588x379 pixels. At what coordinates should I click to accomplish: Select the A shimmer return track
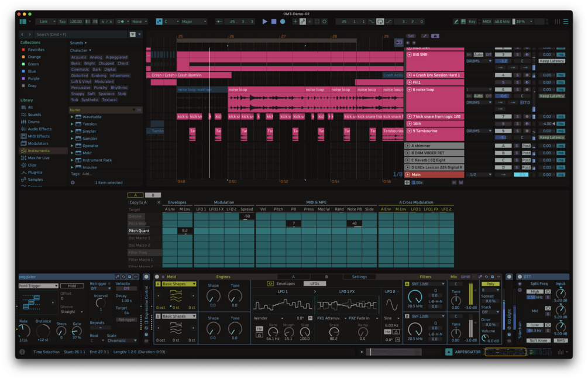click(x=435, y=146)
